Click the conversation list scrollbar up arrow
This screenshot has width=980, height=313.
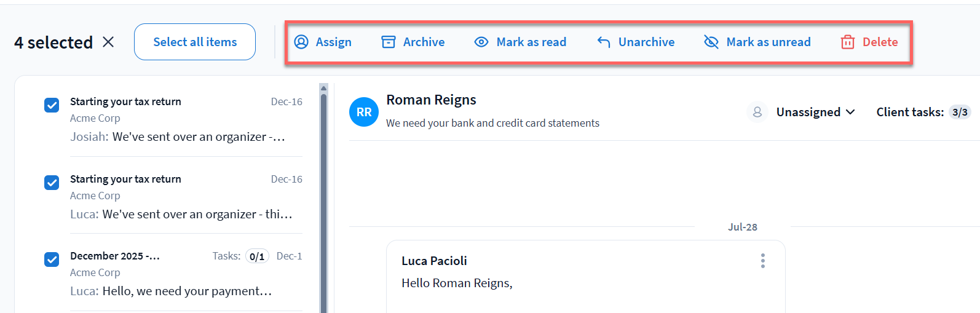click(x=323, y=89)
